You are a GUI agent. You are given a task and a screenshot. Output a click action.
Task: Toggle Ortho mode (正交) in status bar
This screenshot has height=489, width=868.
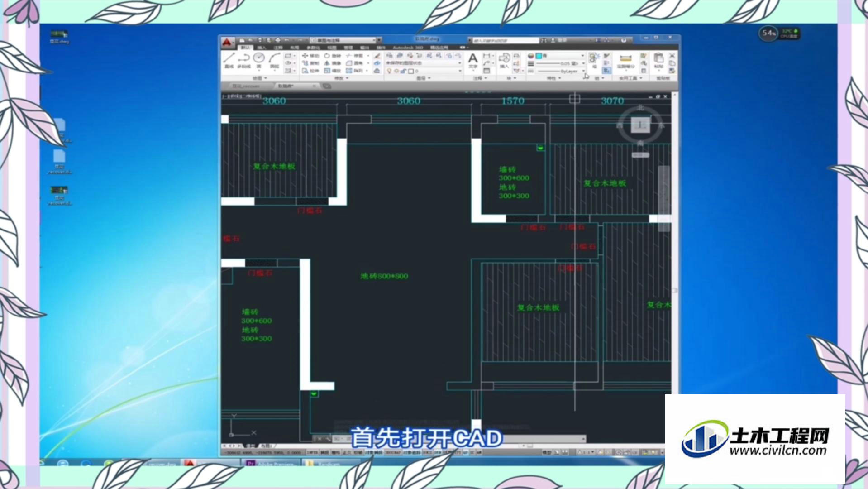click(x=347, y=452)
